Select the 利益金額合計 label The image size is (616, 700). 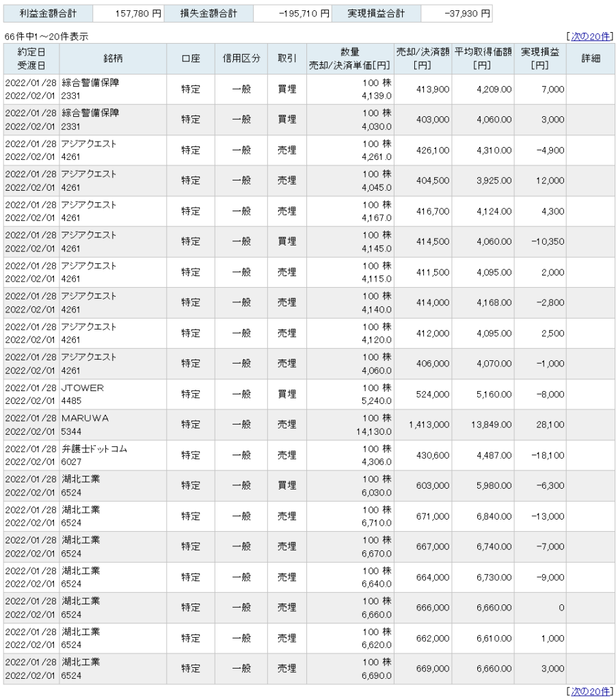click(48, 14)
